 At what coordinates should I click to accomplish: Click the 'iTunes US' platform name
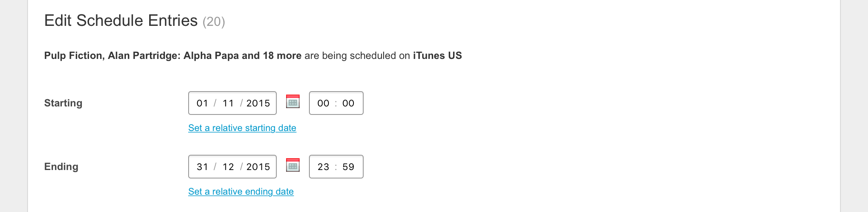point(437,56)
